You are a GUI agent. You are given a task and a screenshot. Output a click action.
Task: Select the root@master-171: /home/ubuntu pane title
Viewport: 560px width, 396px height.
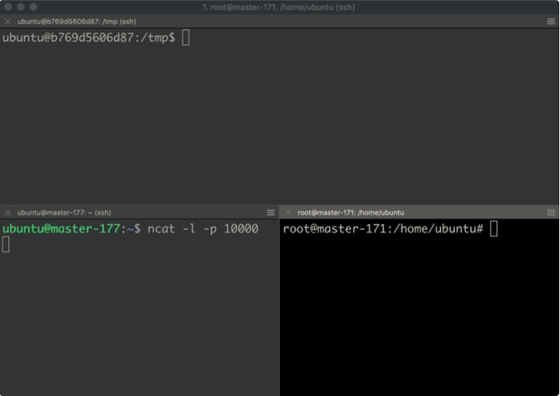click(351, 213)
